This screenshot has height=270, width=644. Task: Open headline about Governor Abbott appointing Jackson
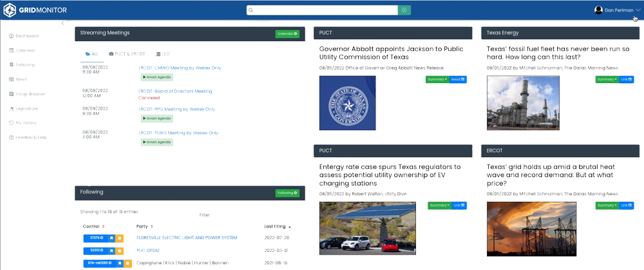pos(391,53)
